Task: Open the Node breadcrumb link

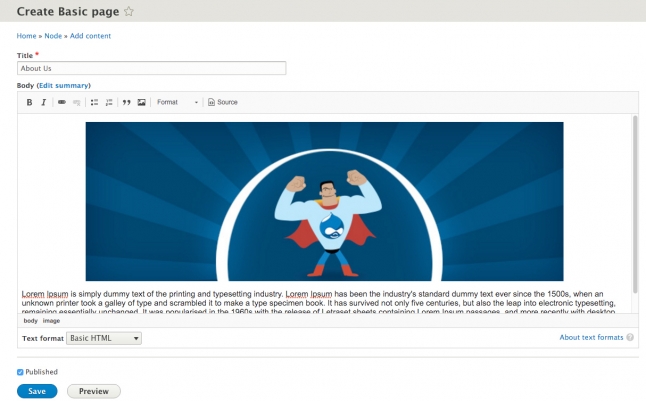Action: [x=53, y=36]
